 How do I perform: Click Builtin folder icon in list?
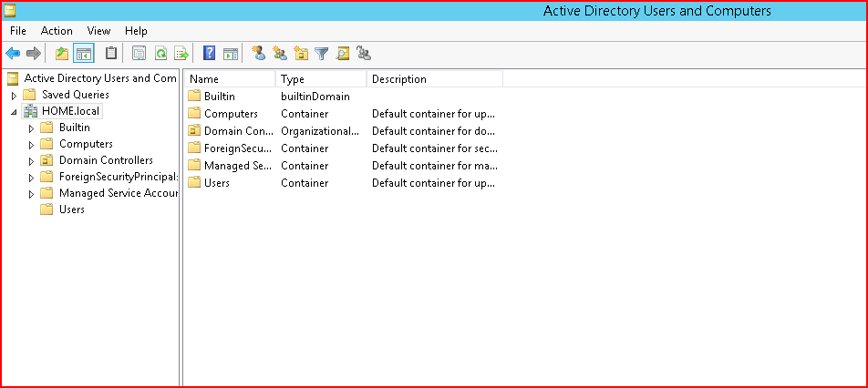[x=193, y=97]
